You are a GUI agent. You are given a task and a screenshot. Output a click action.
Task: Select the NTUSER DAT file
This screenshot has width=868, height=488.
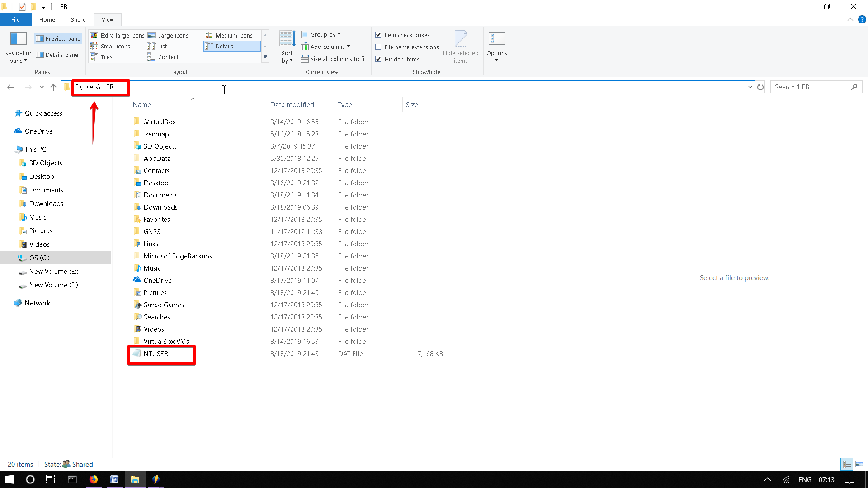(x=156, y=353)
